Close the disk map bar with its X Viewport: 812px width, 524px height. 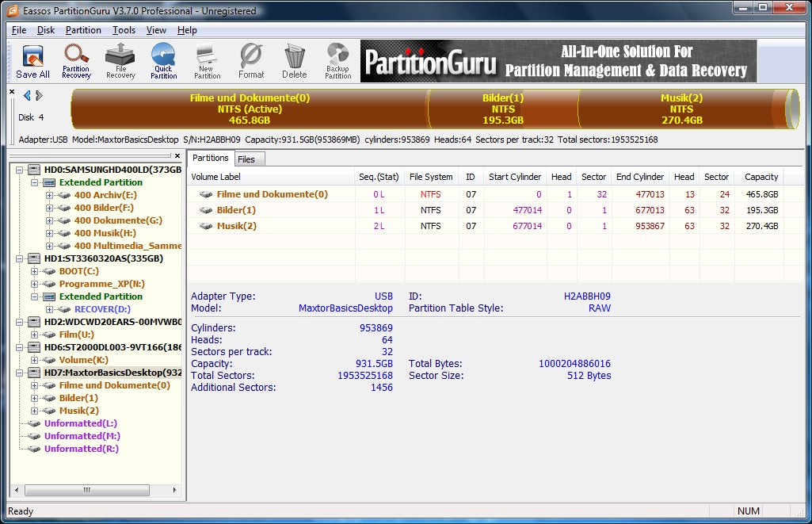point(12,92)
